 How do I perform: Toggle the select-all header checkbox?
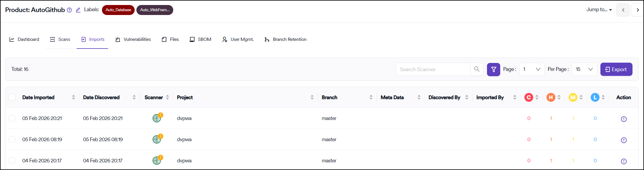(x=12, y=97)
